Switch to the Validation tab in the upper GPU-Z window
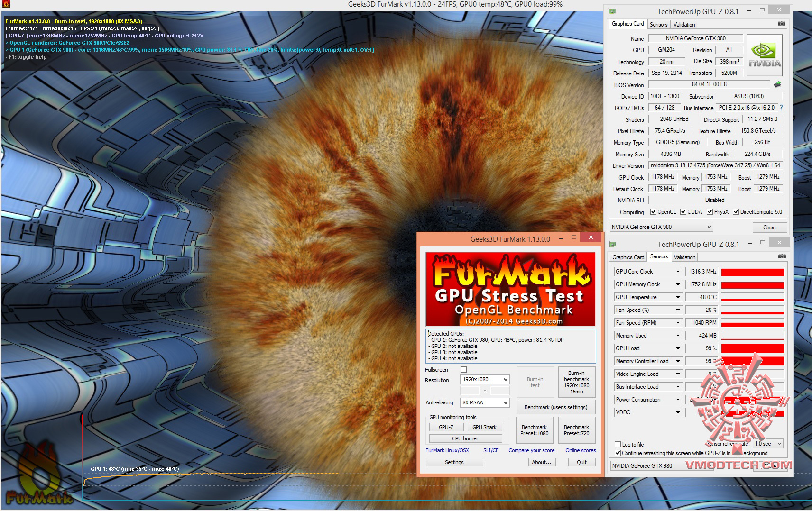The height and width of the screenshot is (511, 812). 684,25
